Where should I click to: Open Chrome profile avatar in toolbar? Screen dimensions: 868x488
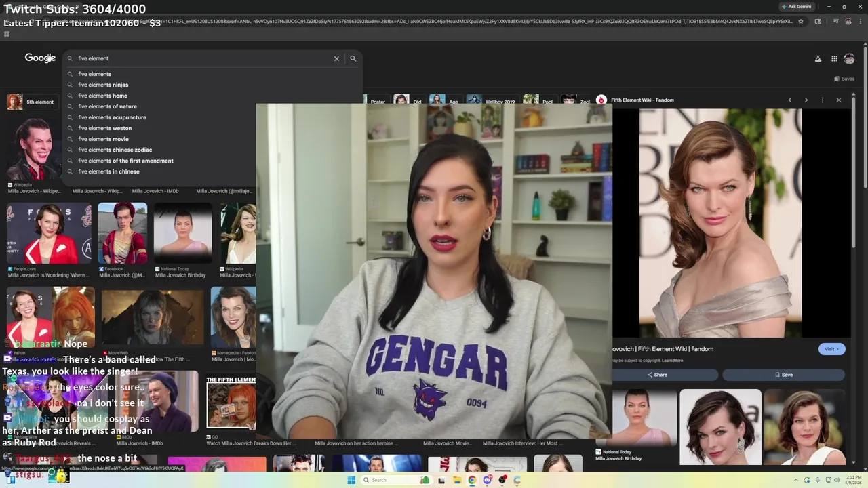click(x=848, y=22)
